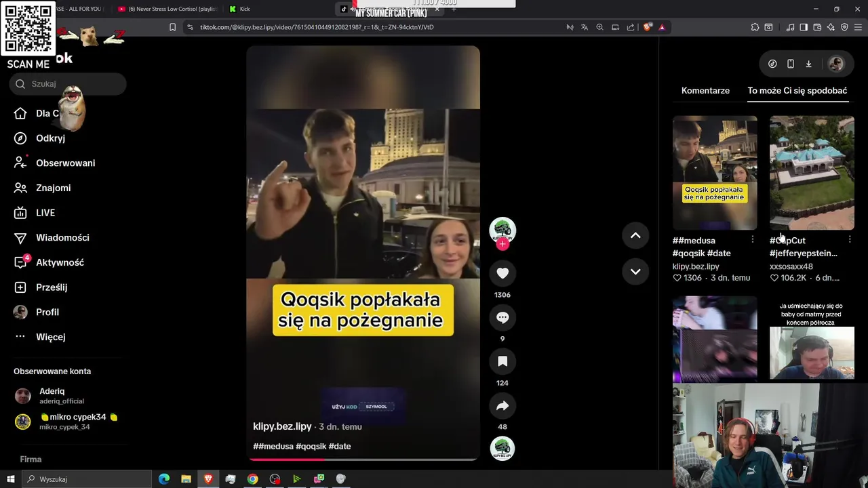This screenshot has width=868, height=488.
Task: Open the Wiadomości messages icon
Action: 20,237
